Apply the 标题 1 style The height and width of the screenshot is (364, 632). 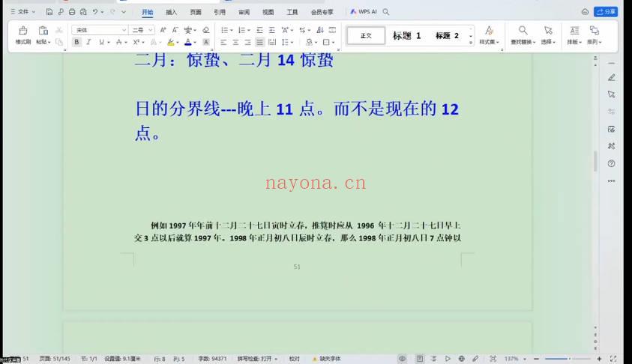coord(406,36)
